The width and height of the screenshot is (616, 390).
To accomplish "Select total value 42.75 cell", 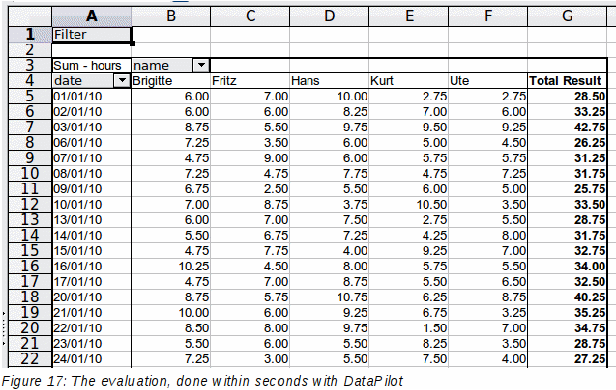I will [x=567, y=127].
